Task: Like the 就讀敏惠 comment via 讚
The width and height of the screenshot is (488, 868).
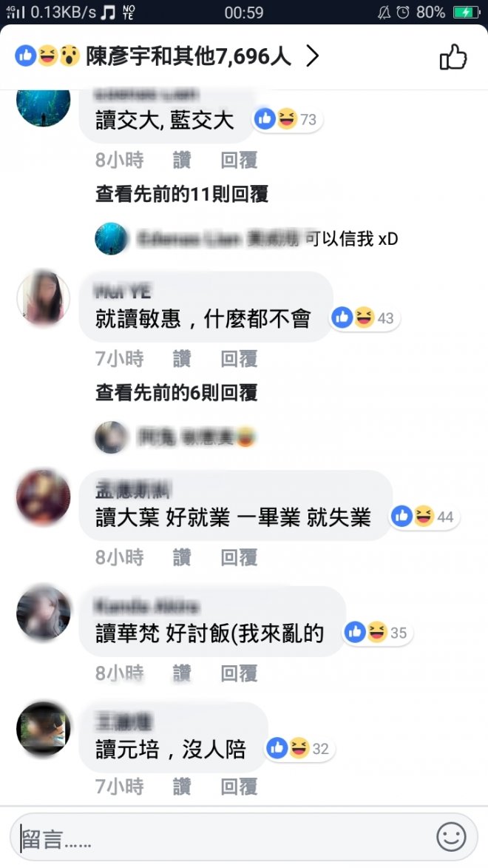Action: 182,359
